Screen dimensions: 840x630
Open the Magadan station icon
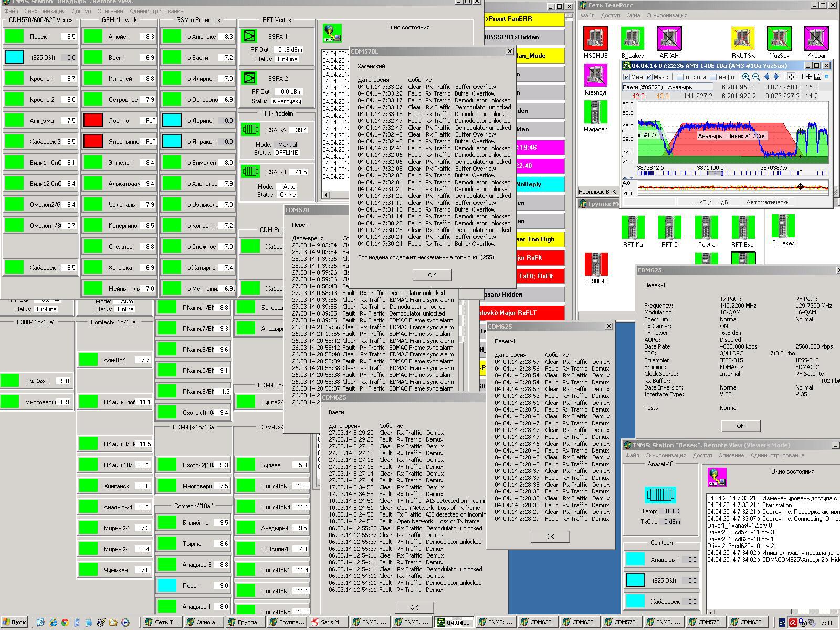pos(595,112)
